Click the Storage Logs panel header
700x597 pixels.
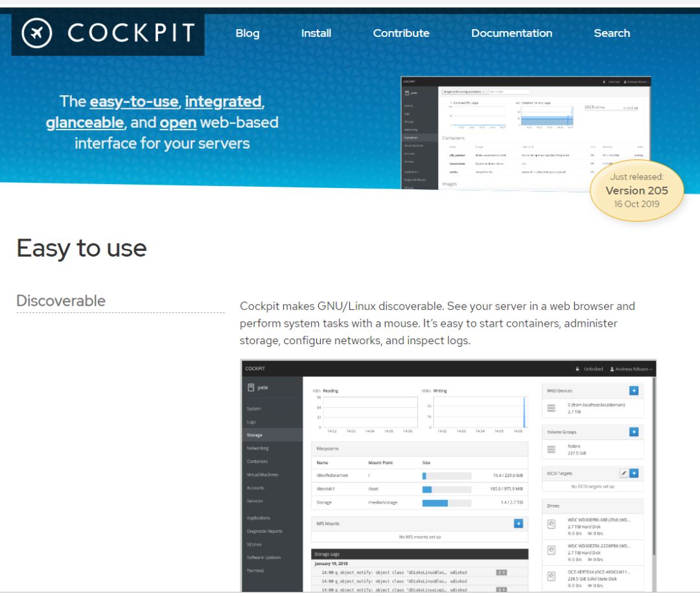[419, 554]
